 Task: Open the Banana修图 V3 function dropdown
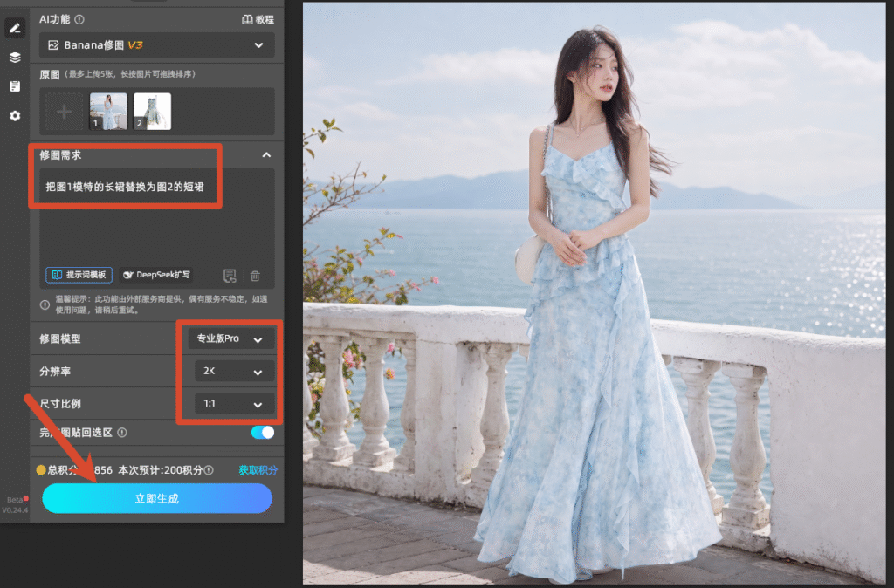coord(157,45)
